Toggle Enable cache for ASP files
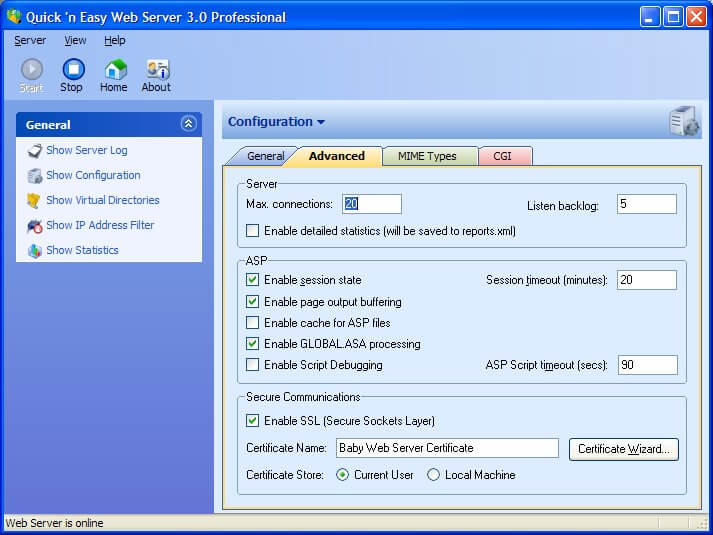The height and width of the screenshot is (535, 713). [x=253, y=323]
